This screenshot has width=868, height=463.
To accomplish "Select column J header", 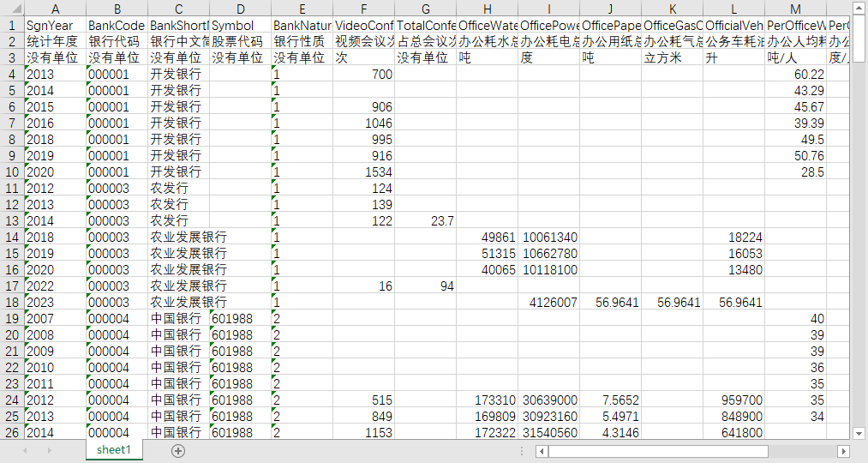I will pos(611,9).
